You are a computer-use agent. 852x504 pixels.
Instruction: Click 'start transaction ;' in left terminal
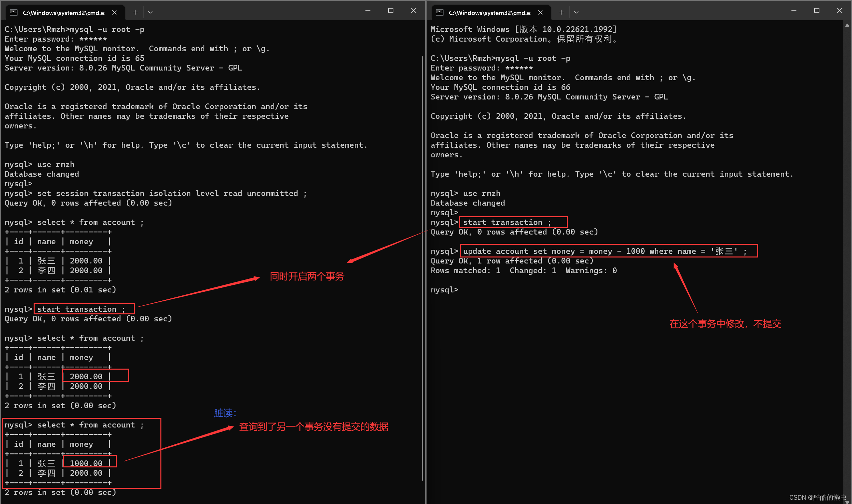coord(81,309)
